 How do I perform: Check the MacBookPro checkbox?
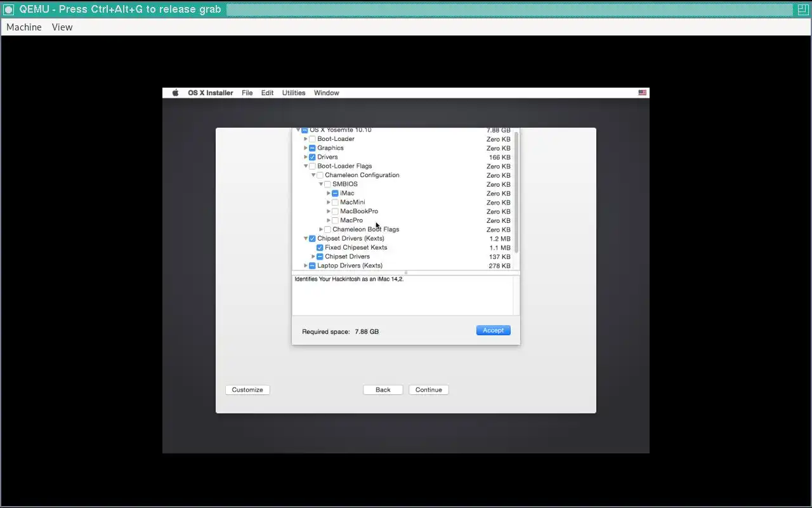335,211
